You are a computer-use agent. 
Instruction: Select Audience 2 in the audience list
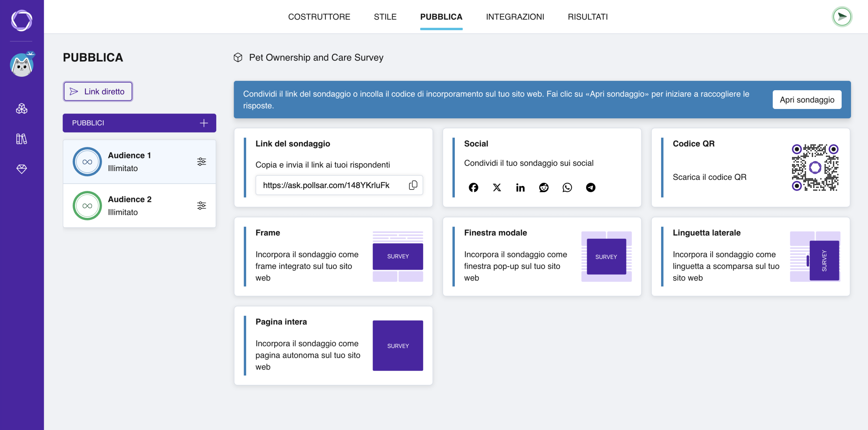139,205
